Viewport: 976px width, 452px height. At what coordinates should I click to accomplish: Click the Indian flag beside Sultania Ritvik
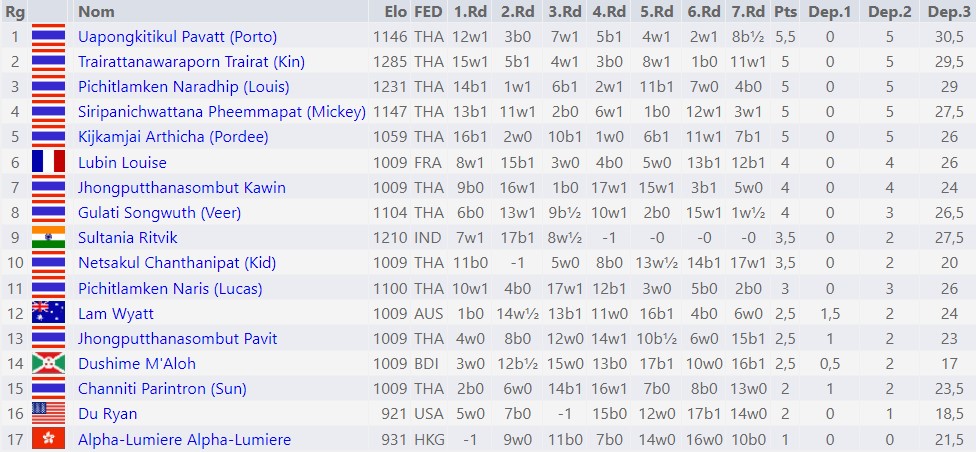coord(49,238)
